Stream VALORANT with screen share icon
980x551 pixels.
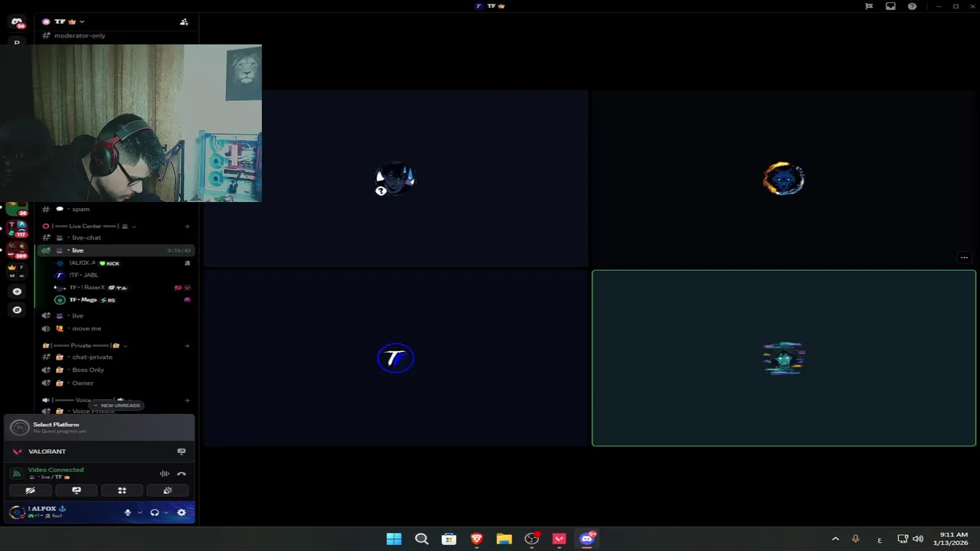click(181, 452)
